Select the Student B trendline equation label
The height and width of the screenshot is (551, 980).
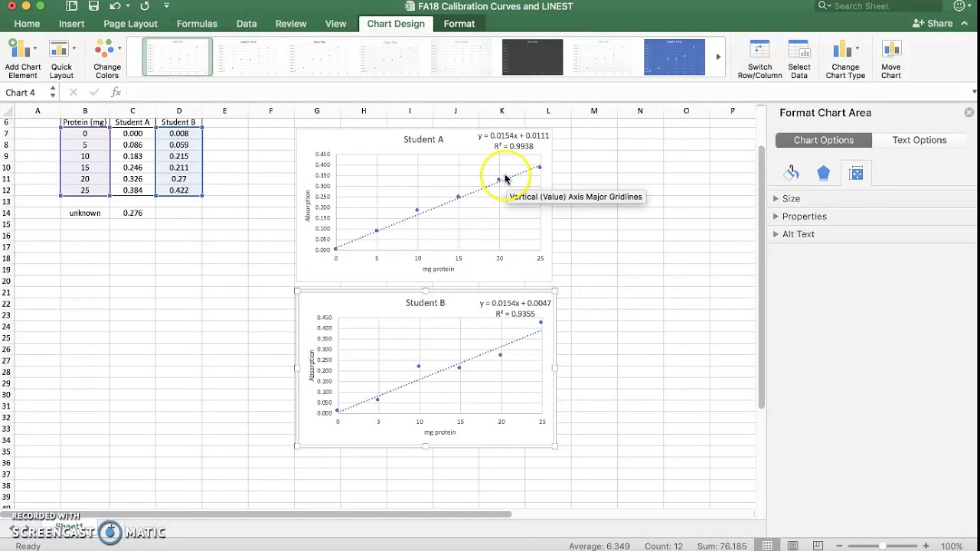[515, 308]
